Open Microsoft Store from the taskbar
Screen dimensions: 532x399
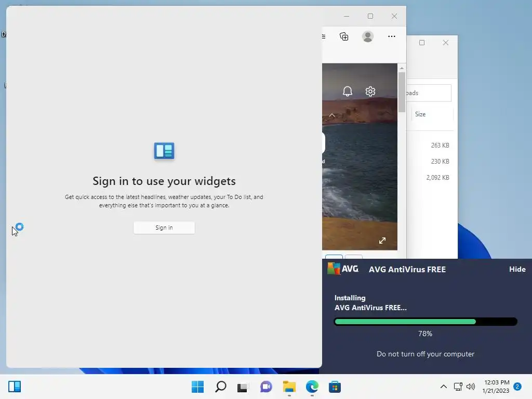(x=335, y=387)
